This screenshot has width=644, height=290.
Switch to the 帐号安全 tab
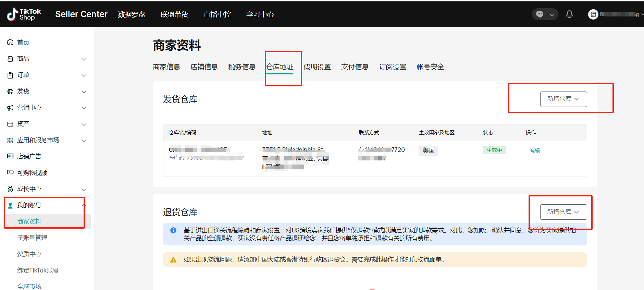click(x=430, y=67)
